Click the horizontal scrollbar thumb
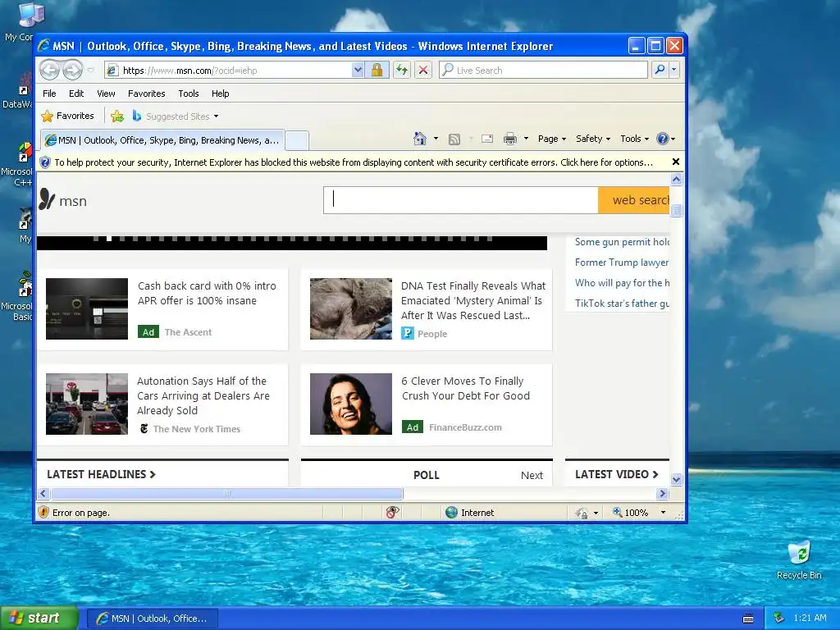840x630 pixels. pos(226,493)
